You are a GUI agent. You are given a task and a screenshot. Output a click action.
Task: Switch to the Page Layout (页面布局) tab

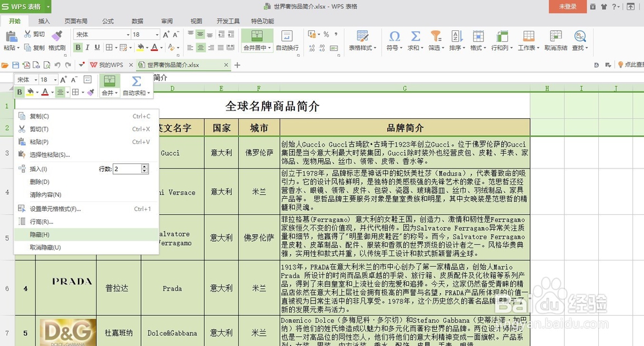click(x=76, y=21)
